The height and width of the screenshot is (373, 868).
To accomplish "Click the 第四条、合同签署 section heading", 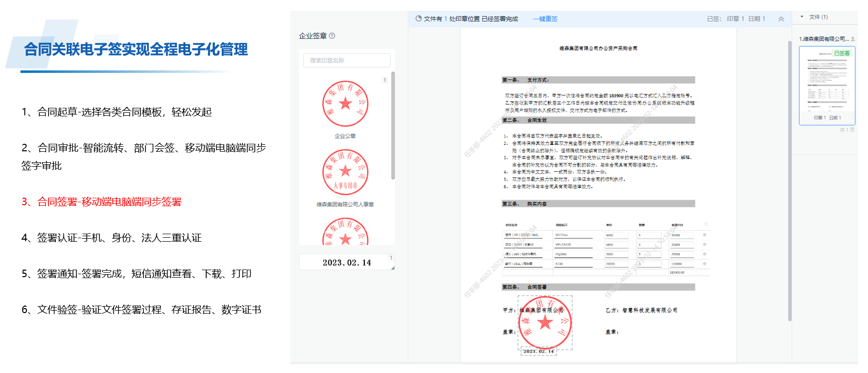I will point(598,287).
